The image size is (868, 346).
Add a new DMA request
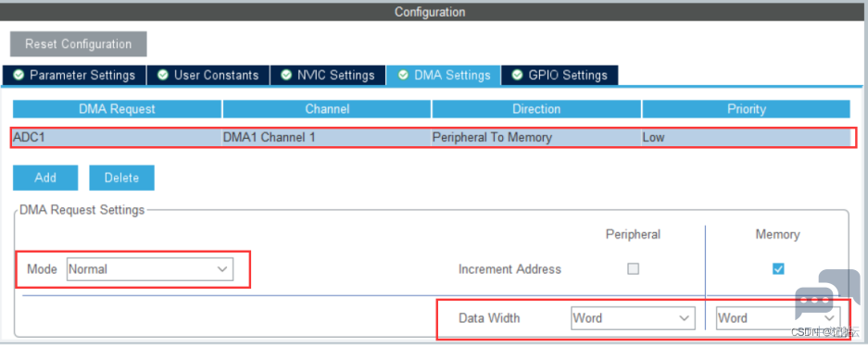[45, 178]
